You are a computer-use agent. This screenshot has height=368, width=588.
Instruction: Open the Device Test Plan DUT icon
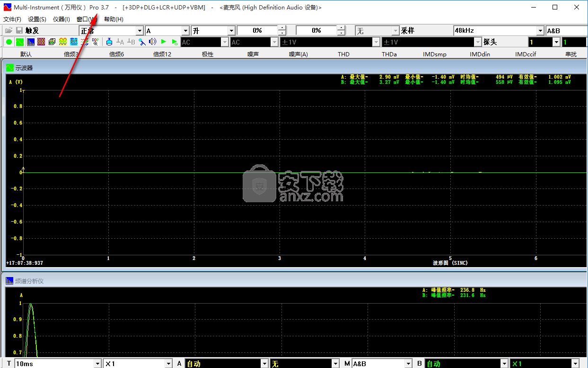point(74,42)
